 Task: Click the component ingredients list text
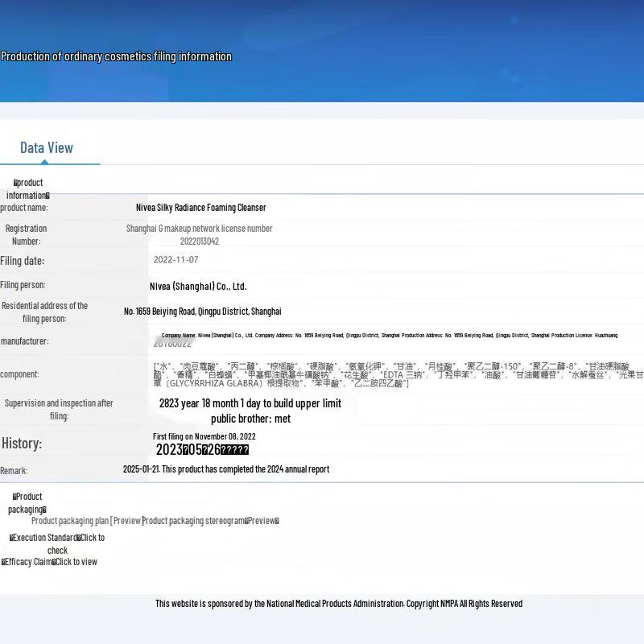coord(398,374)
